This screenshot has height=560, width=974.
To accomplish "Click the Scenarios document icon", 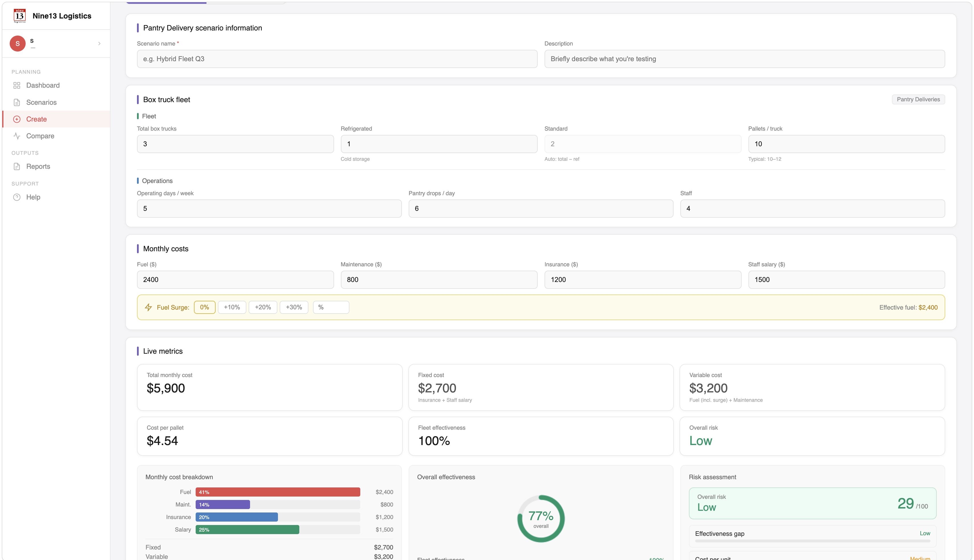I will (17, 102).
